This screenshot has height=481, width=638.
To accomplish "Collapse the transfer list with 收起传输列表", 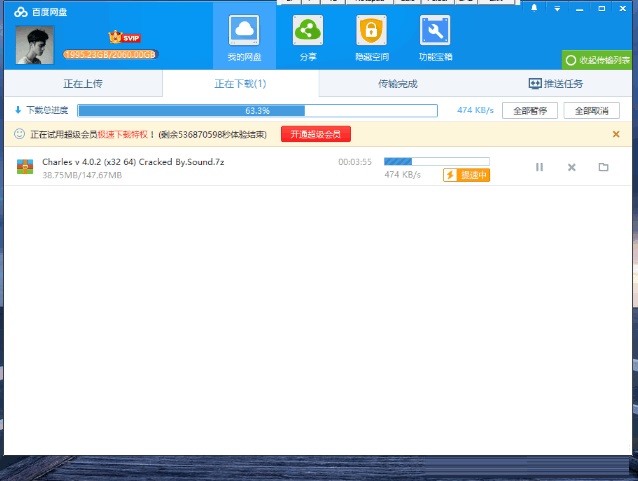I will pyautogui.click(x=597, y=60).
